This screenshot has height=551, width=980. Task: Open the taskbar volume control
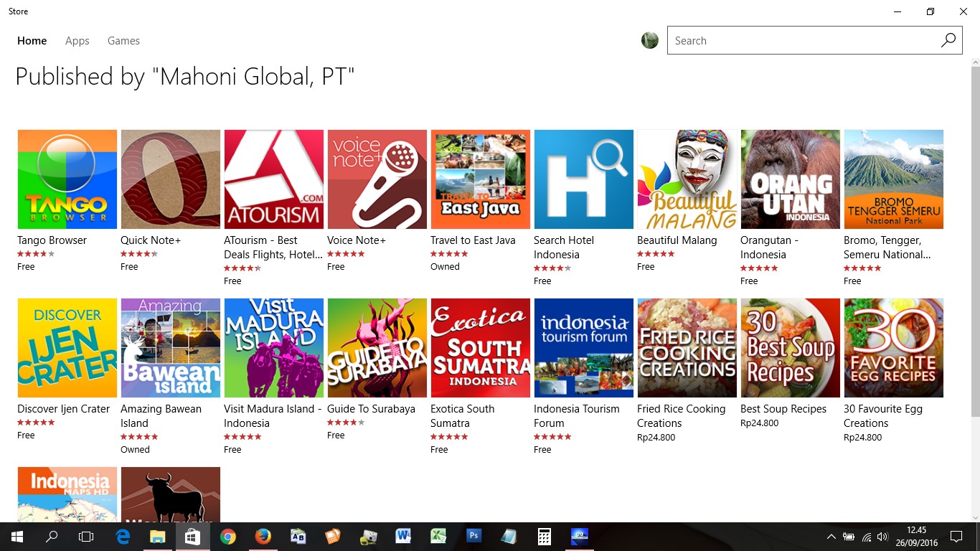point(882,537)
